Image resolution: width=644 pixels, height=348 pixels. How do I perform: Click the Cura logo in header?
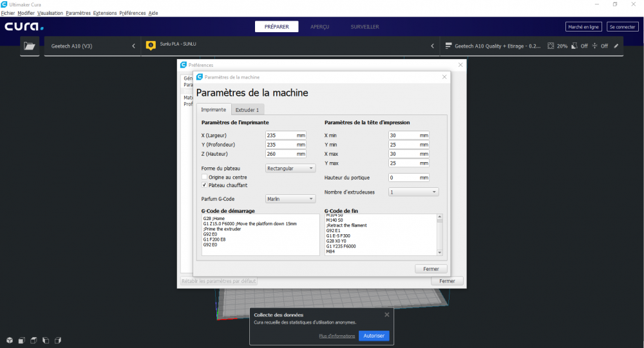pos(24,26)
